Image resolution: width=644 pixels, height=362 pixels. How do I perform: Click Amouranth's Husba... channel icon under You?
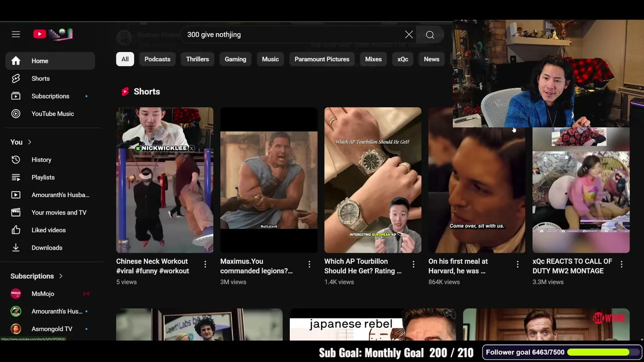(16, 195)
